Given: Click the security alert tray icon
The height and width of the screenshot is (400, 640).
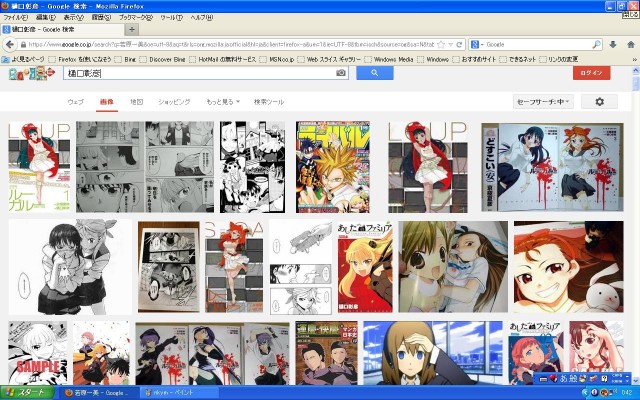Looking at the screenshot, I should tap(604, 393).
